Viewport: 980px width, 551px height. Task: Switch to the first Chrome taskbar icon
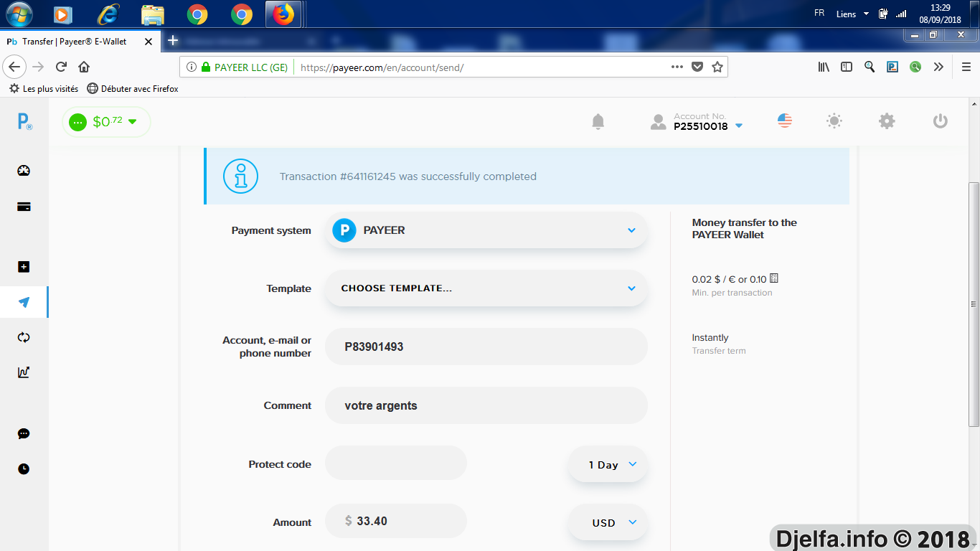click(x=197, y=14)
